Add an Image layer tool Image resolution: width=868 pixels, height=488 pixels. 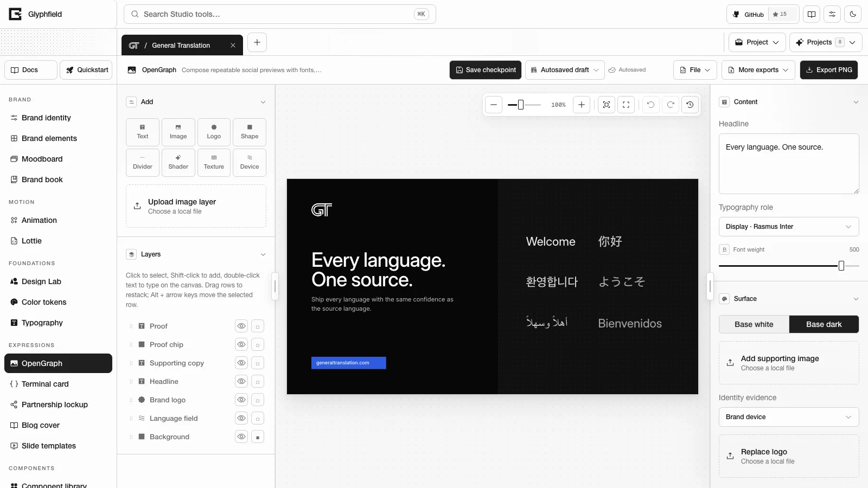(x=178, y=132)
